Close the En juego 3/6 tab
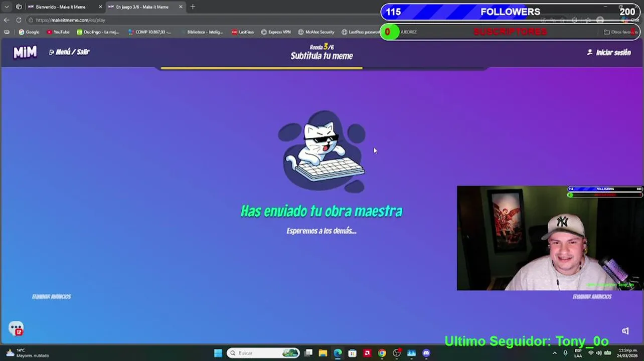The image size is (644, 361). click(x=181, y=7)
